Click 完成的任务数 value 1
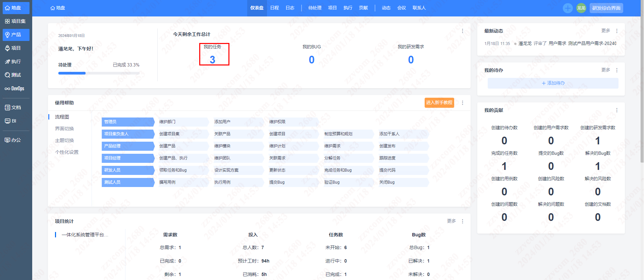Image resolution: width=644 pixels, height=280 pixels. click(x=504, y=166)
